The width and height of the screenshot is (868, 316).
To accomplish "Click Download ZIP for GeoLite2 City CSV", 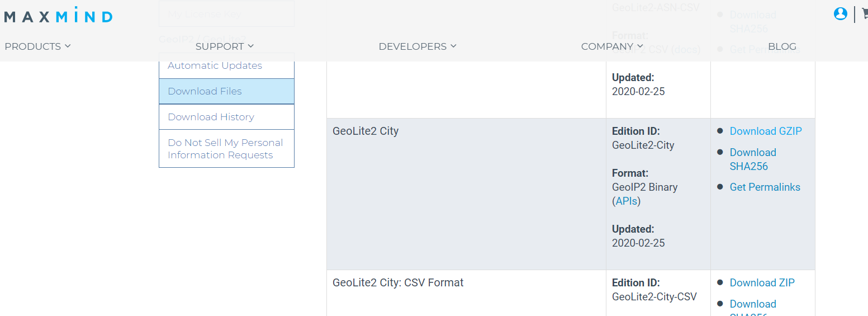I will (762, 283).
